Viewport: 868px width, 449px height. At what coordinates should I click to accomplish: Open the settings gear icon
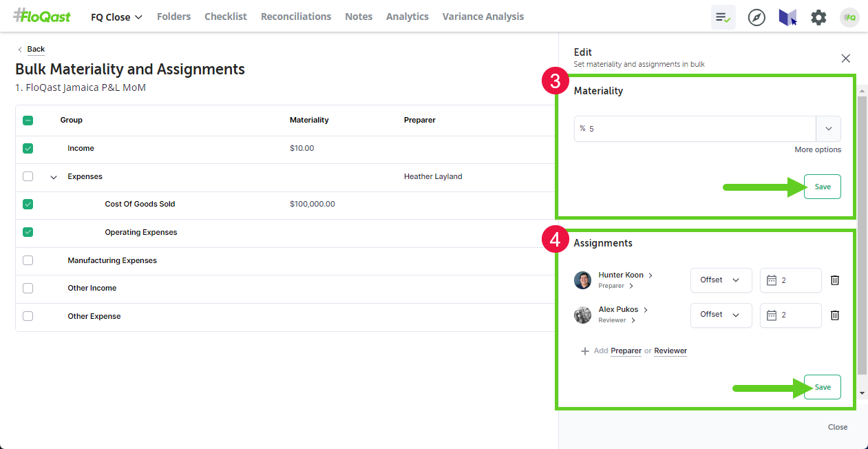click(x=818, y=17)
